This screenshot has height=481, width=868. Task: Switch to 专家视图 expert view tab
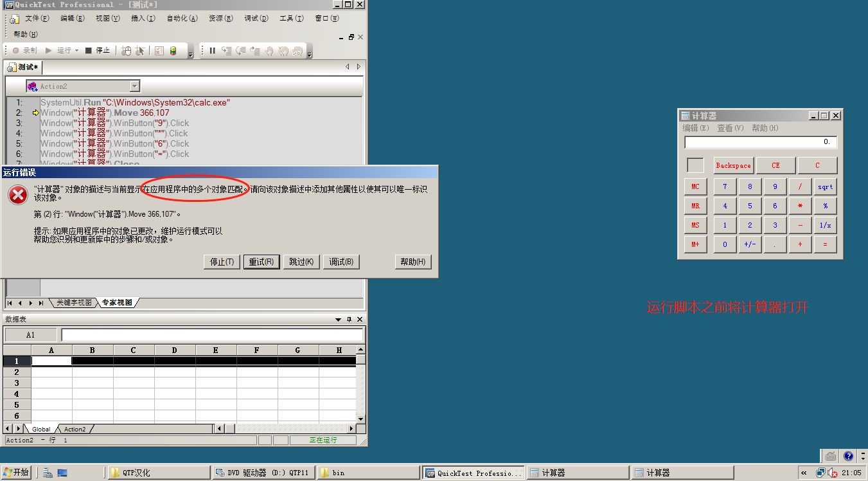(117, 303)
